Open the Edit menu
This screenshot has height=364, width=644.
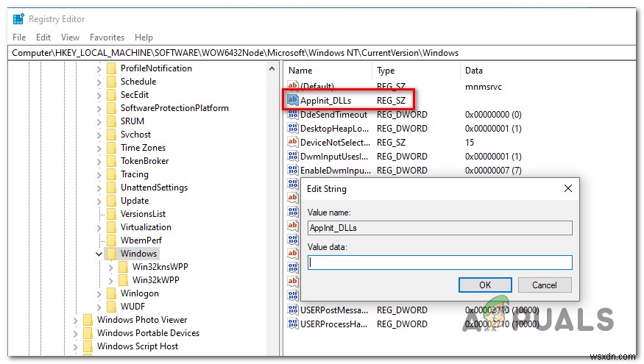click(43, 38)
